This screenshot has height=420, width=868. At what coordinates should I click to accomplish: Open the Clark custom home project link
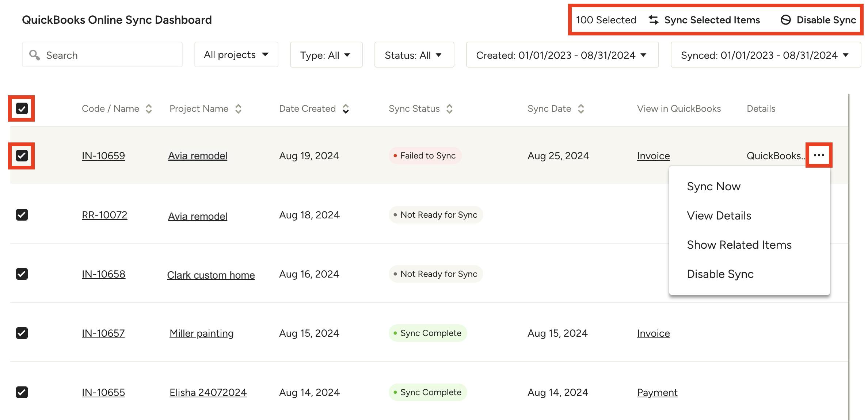[211, 275]
